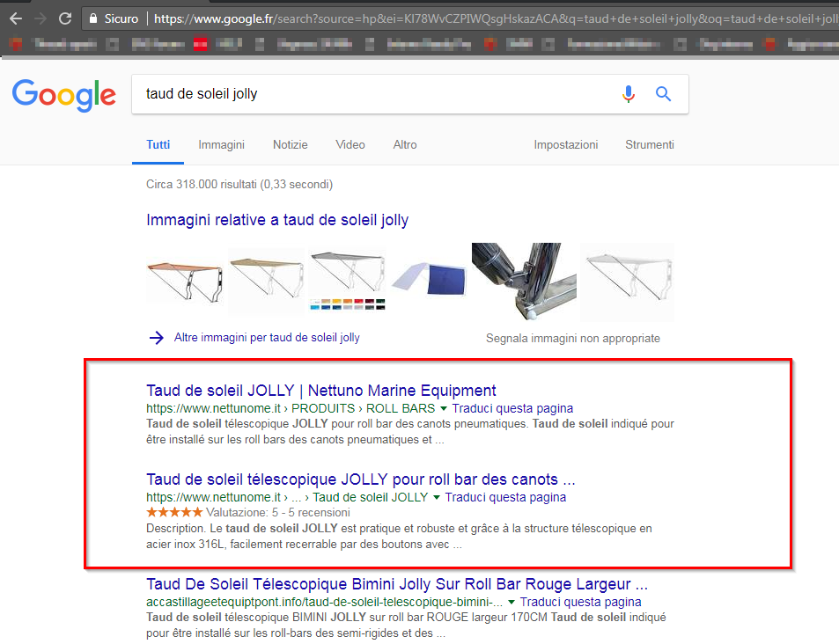Open the blue fabric swatch thumbnail
This screenshot has height=644, width=839.
tap(429, 279)
